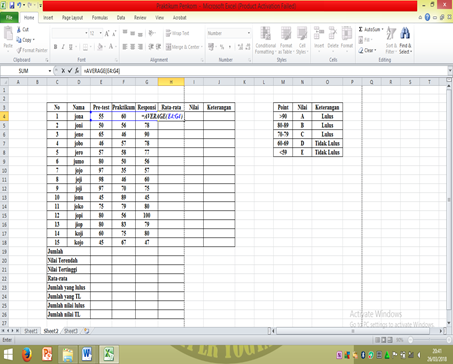Toggle Underline formatting
Image resolution: width=453 pixels, height=364 pixels.
tap(70, 47)
